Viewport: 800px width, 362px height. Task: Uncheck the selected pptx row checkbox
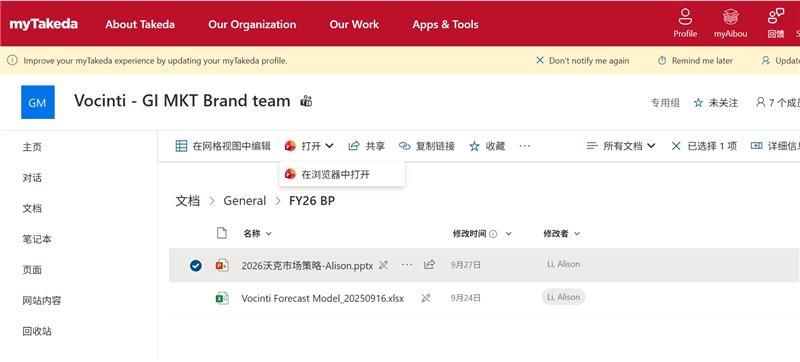click(x=195, y=265)
